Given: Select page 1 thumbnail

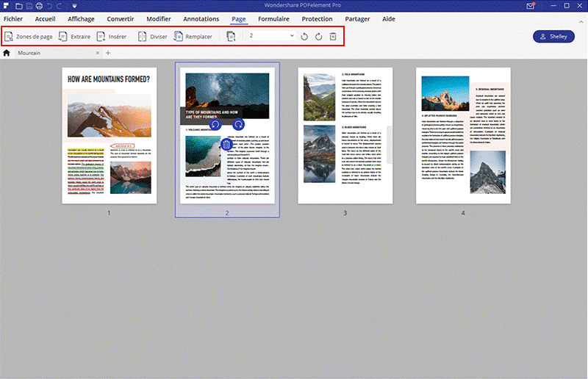Looking at the screenshot, I should pyautogui.click(x=110, y=136).
